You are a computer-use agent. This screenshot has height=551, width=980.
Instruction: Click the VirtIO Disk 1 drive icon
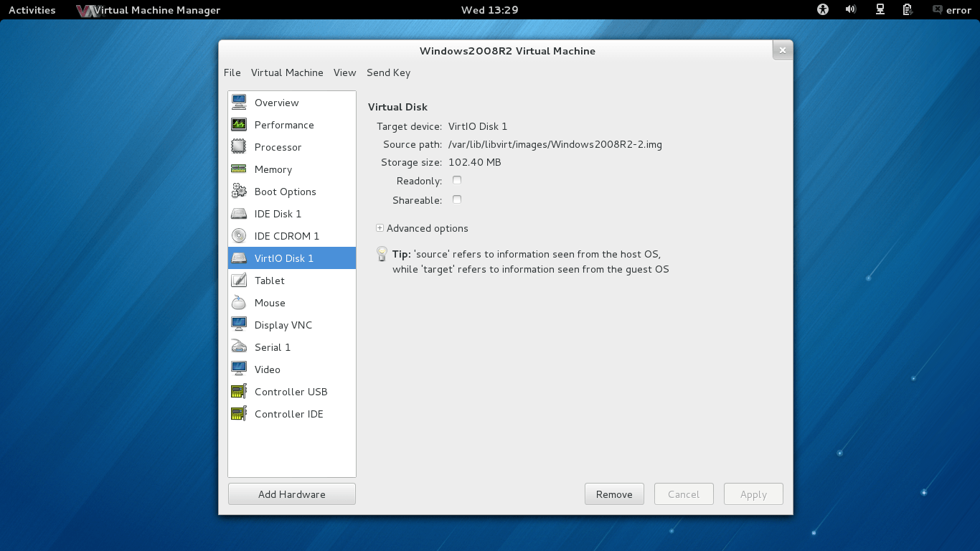click(239, 258)
